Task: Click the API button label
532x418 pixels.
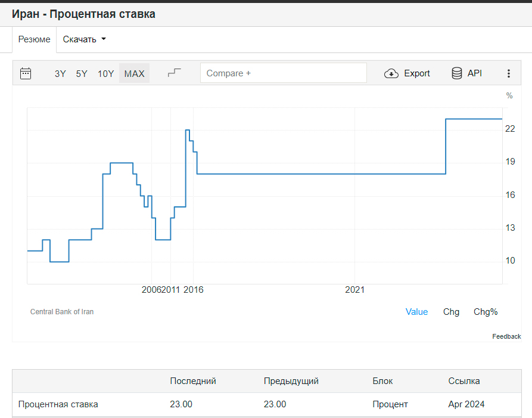Action: (x=474, y=73)
